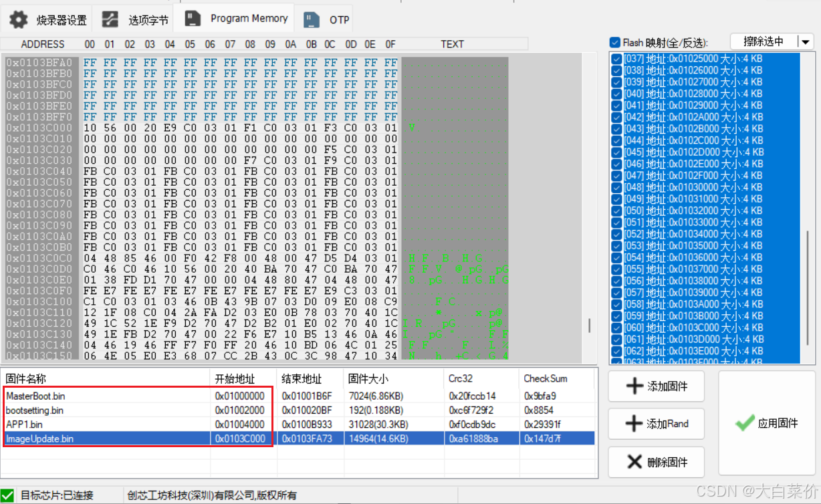Viewport: 821px width, 504px height.
Task: Uncheck sector [045] 地址:0x0102D000
Action: tap(616, 152)
